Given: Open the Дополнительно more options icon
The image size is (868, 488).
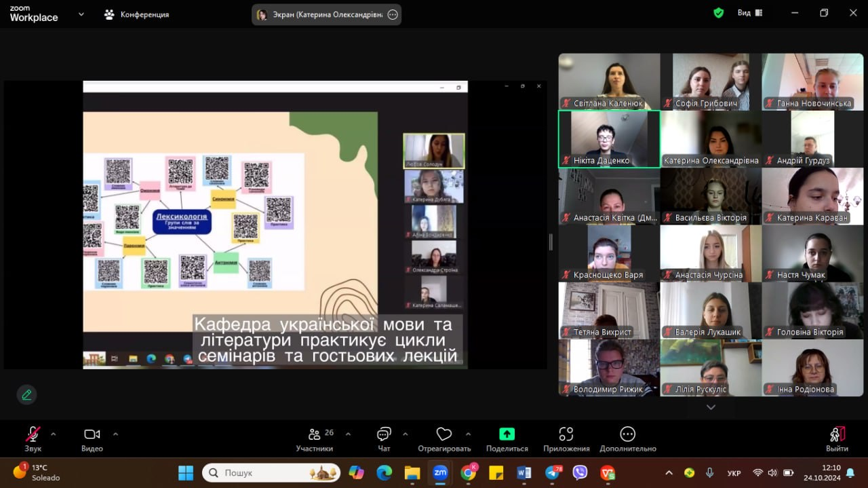Looking at the screenshot, I should pos(627,434).
